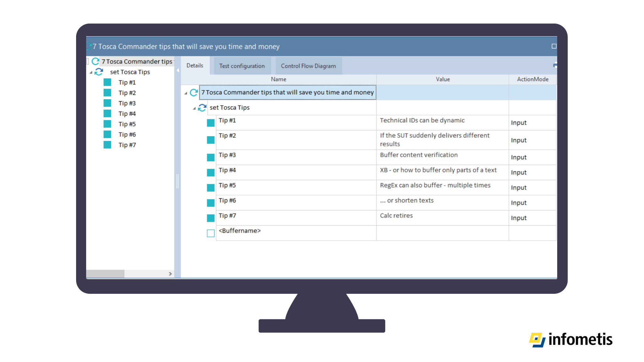
Task: Click sync icon next to set Tosca Tips row
Action: pyautogui.click(x=202, y=108)
